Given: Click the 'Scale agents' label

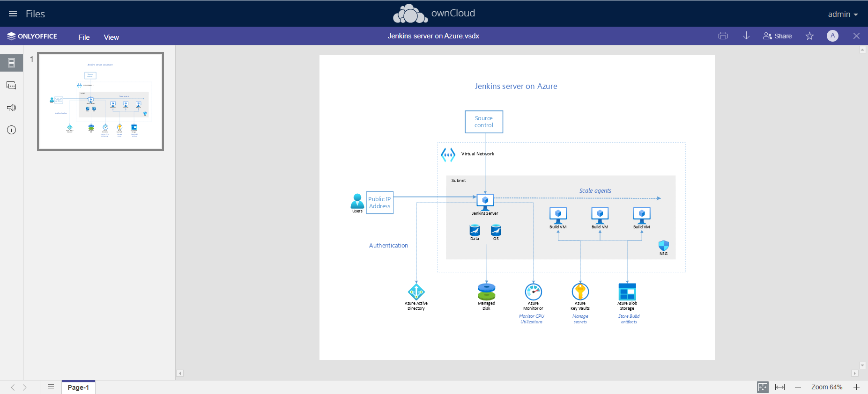Looking at the screenshot, I should [x=595, y=190].
